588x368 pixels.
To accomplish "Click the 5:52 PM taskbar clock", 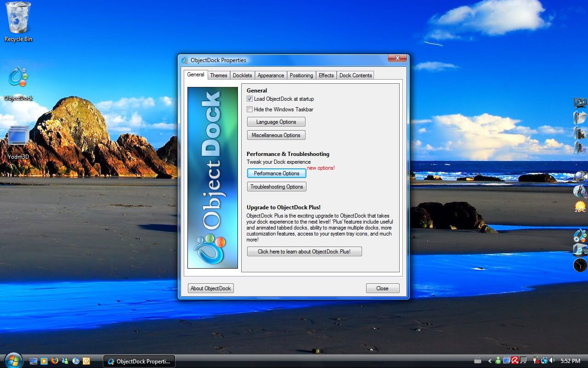I will point(570,361).
